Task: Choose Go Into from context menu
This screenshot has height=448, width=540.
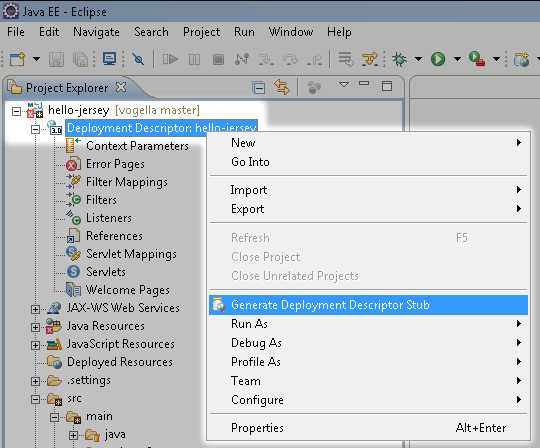Action: pyautogui.click(x=368, y=162)
